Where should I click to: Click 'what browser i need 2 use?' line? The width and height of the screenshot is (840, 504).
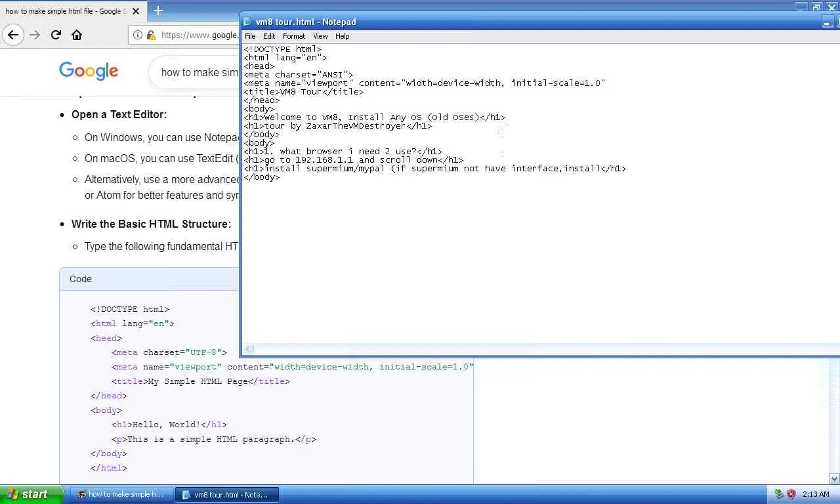click(343, 152)
